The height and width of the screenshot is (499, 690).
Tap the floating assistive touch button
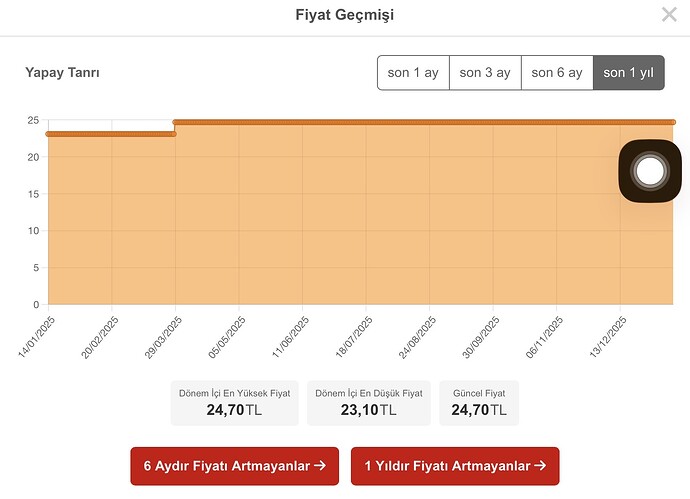[x=650, y=171]
